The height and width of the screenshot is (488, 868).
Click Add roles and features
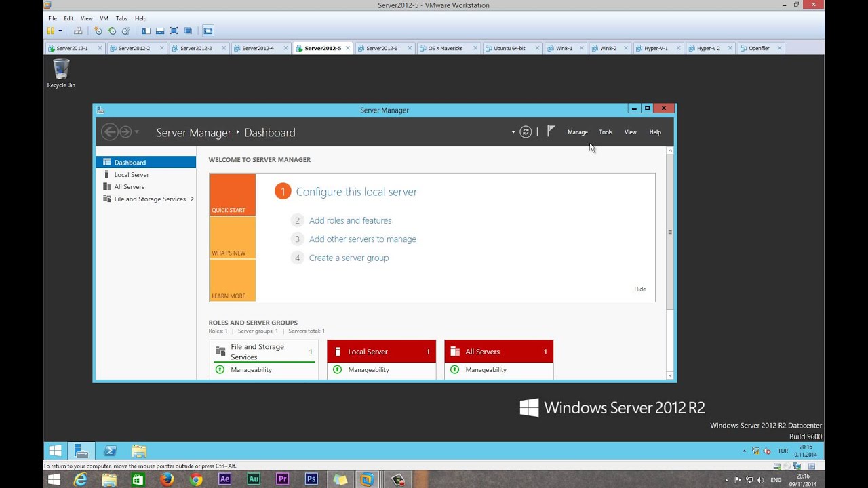tap(350, 220)
